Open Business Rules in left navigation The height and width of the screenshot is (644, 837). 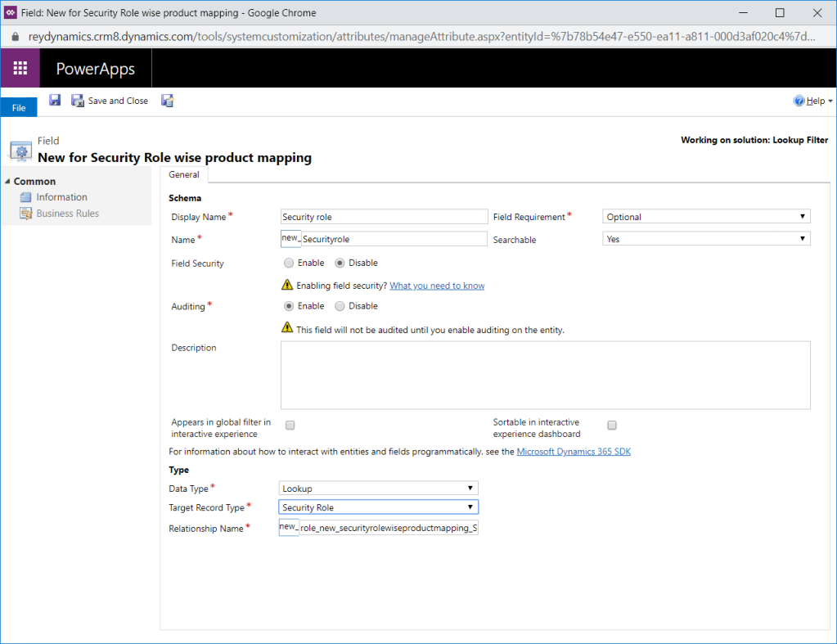(67, 214)
